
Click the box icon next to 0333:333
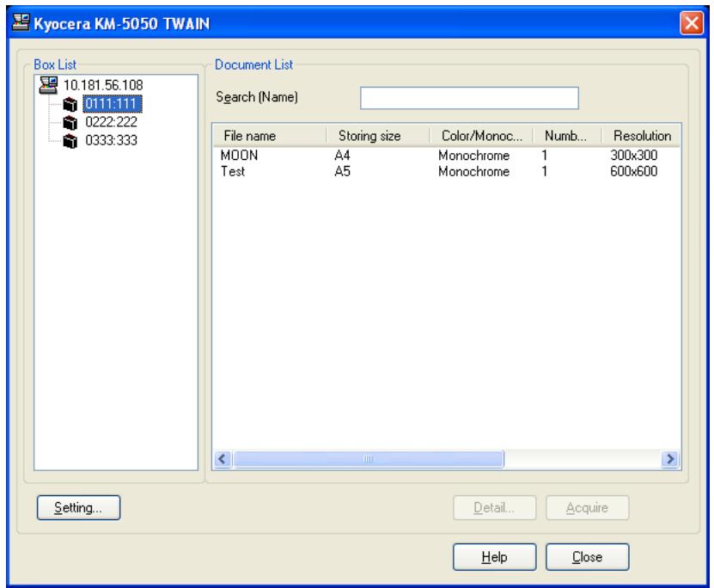coord(70,141)
